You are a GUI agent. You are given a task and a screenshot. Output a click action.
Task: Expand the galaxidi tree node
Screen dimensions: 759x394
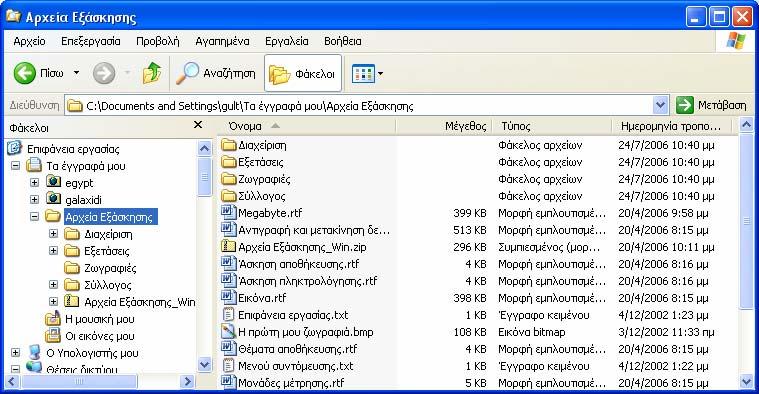click(34, 199)
